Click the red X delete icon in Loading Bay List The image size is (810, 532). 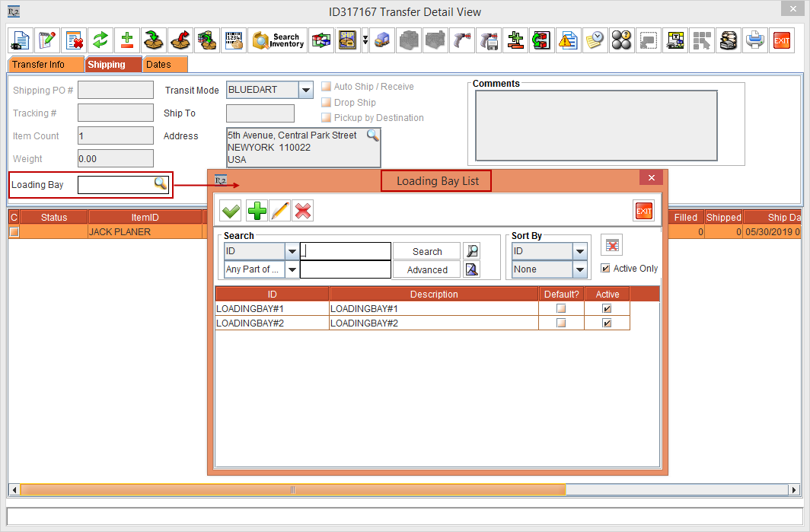(x=303, y=211)
